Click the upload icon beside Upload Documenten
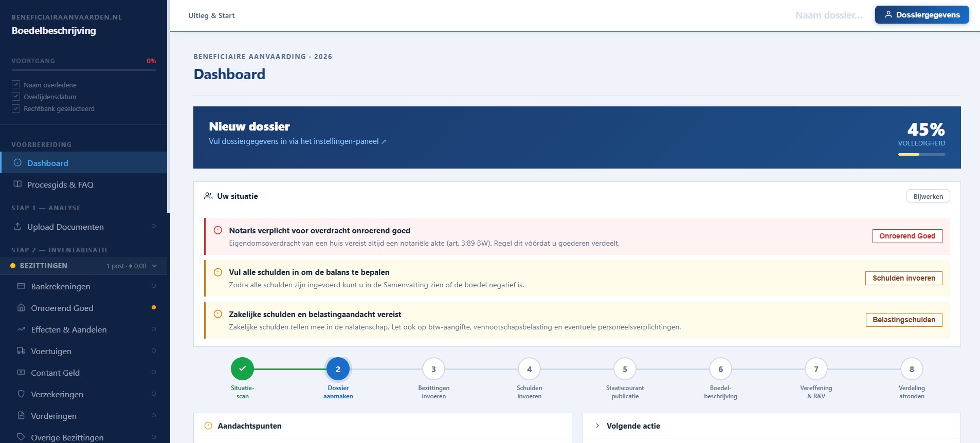Screen dimensions: 980x443 tap(17, 226)
